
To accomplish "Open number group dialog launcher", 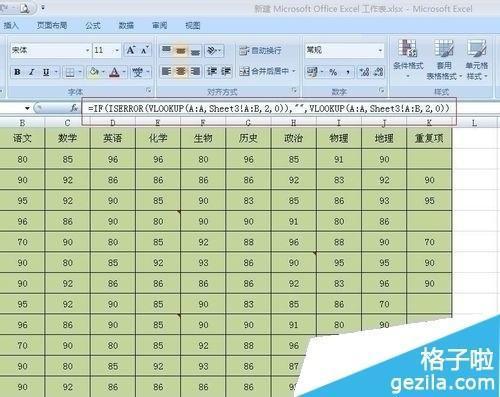I will coord(381,91).
